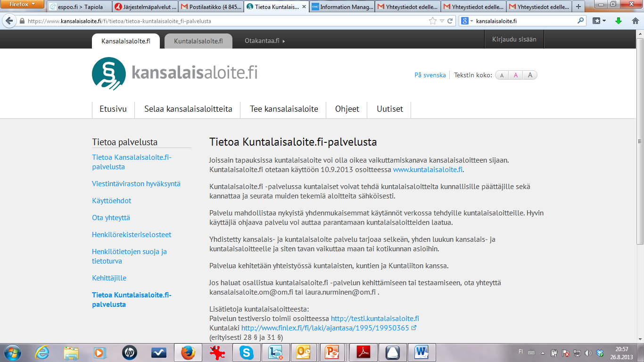Open Windows Media Player from the taskbar
This screenshot has height=362, width=644.
100,352
